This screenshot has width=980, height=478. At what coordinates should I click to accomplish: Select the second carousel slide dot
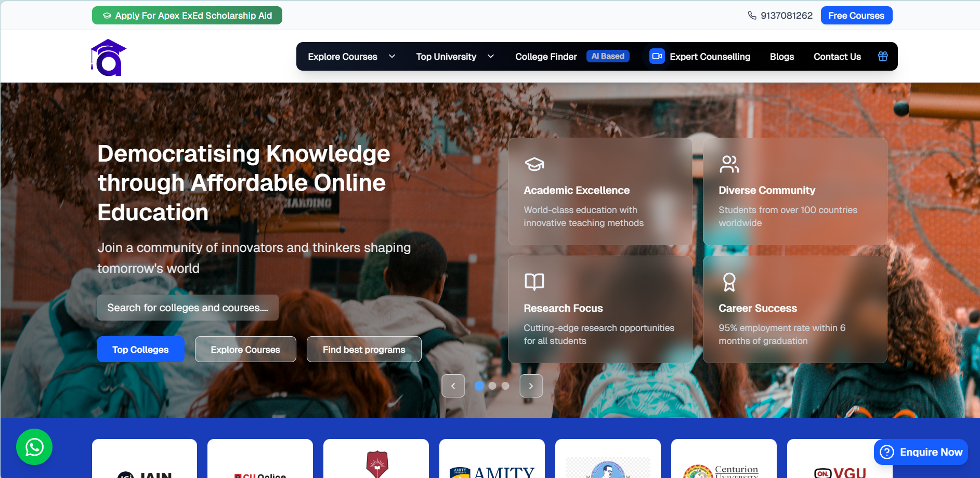[x=492, y=386]
